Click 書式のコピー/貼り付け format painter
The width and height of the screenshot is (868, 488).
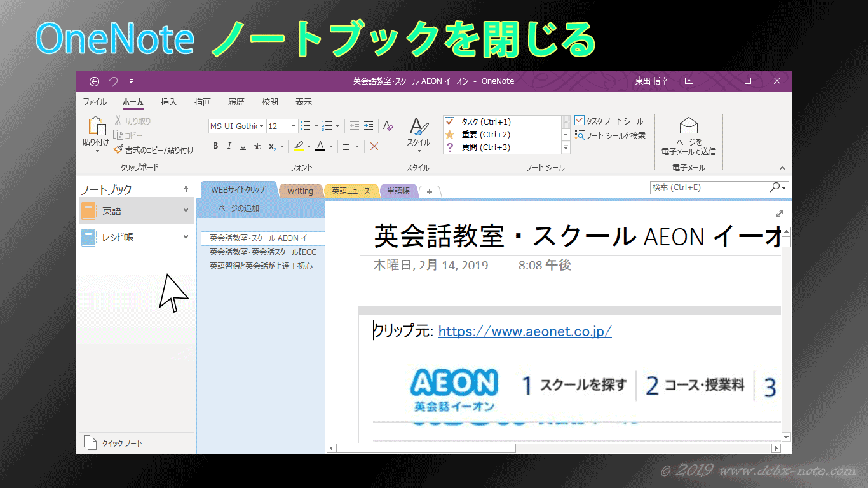[x=153, y=150]
